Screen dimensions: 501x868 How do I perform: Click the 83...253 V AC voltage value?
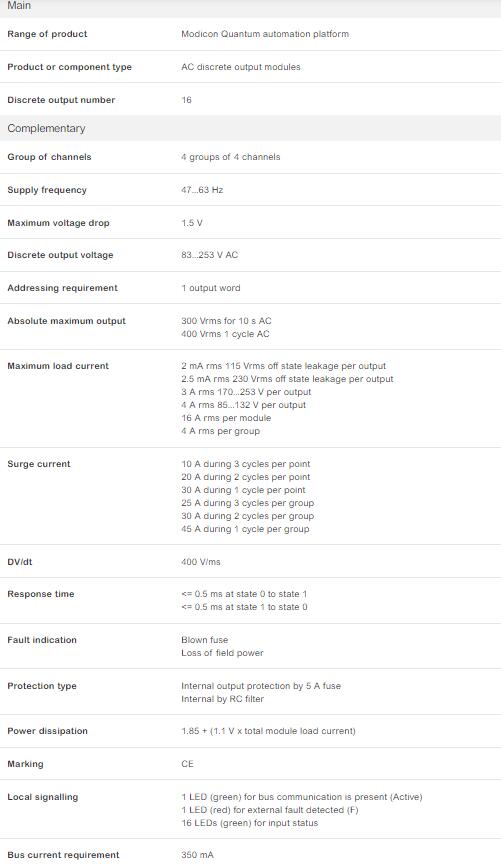point(209,255)
